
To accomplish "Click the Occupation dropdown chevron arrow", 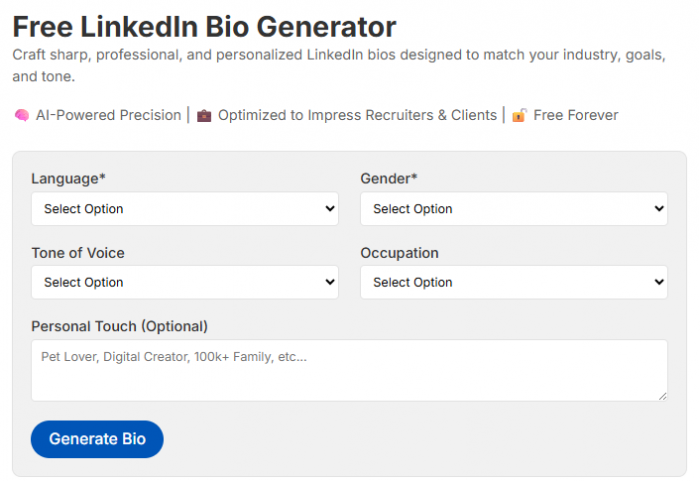I will tap(659, 282).
